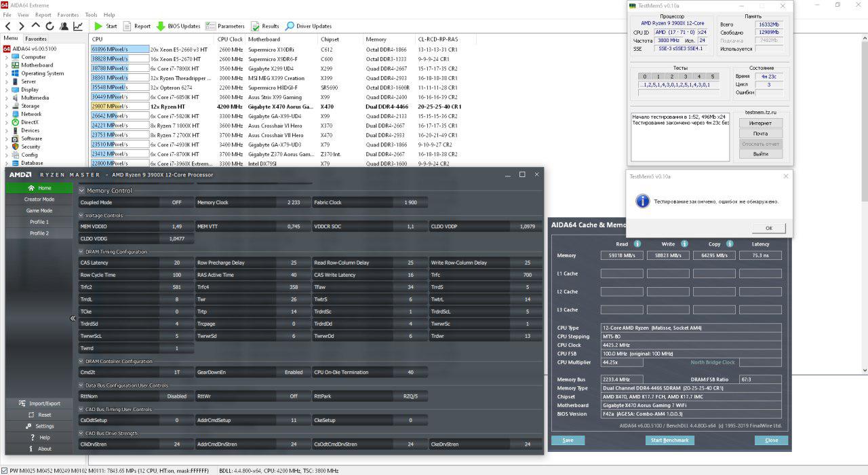This screenshot has height=475, width=868.
Task: Open benchmark Parameters in the toolbar
Action: (225, 26)
